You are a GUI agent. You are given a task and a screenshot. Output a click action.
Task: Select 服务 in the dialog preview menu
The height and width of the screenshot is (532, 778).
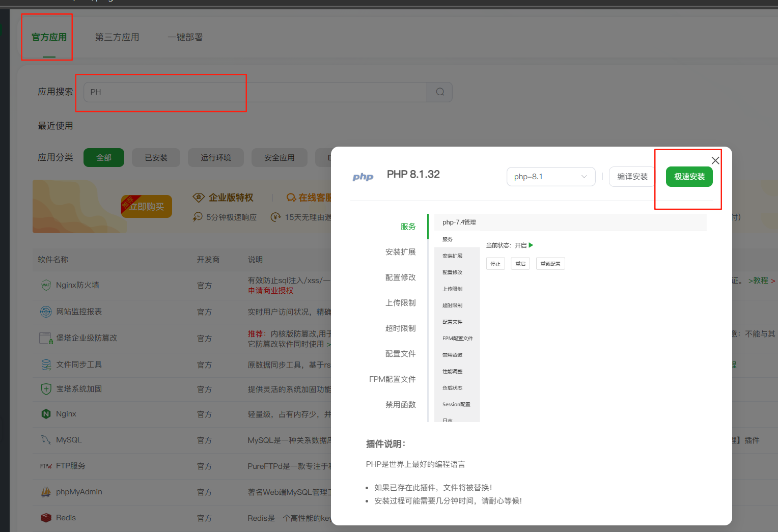click(408, 227)
